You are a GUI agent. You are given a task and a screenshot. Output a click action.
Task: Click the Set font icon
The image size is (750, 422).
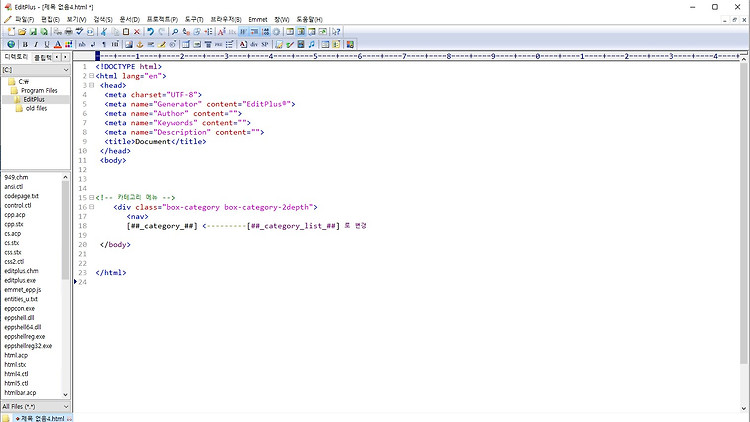[x=221, y=32]
